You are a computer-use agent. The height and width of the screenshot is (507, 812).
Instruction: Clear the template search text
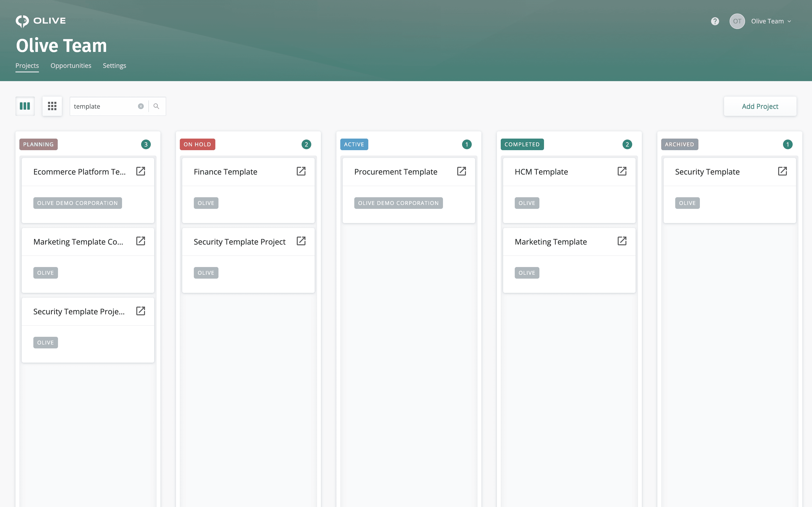tap(141, 106)
